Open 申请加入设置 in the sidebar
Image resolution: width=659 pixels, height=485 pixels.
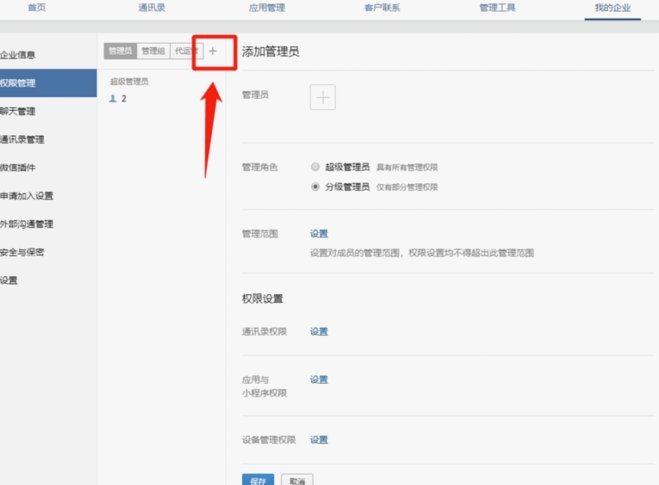click(26, 196)
